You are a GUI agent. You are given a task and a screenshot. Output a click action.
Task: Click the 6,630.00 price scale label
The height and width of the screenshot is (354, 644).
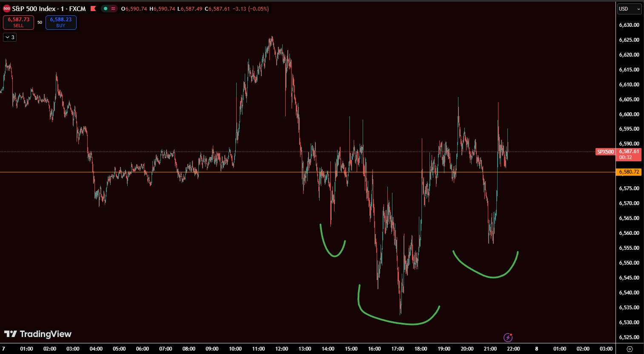coord(629,25)
